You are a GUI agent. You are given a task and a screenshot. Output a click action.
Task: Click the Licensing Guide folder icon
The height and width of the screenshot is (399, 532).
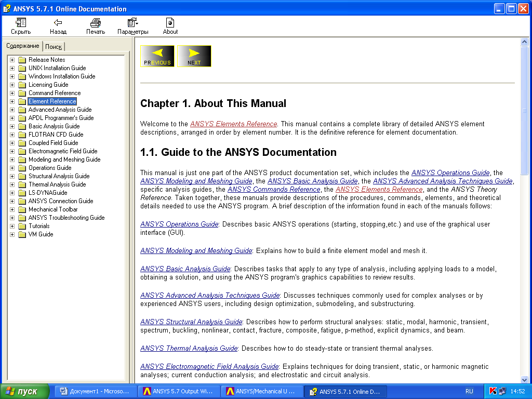coord(22,85)
